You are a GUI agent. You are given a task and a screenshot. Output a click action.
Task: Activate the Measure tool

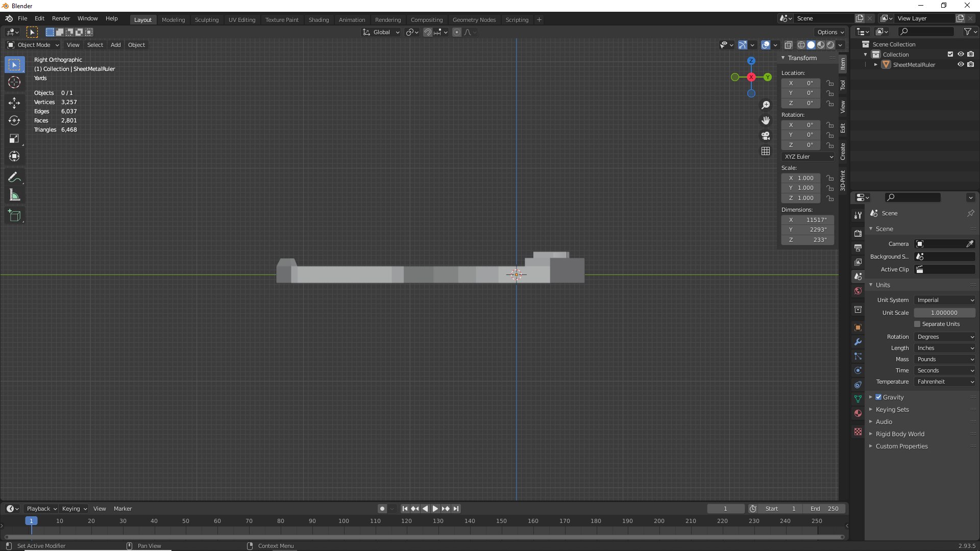[14, 195]
